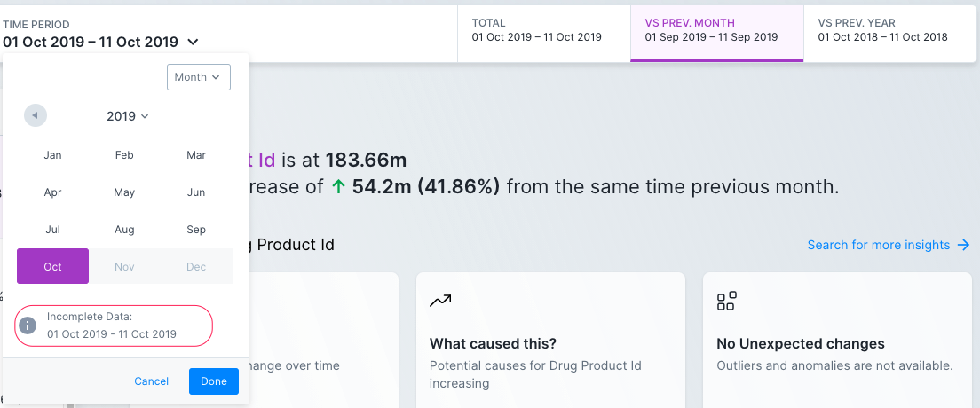This screenshot has width=980, height=408.
Task: Click the No Unexpected changes squares icon
Action: pyautogui.click(x=726, y=301)
